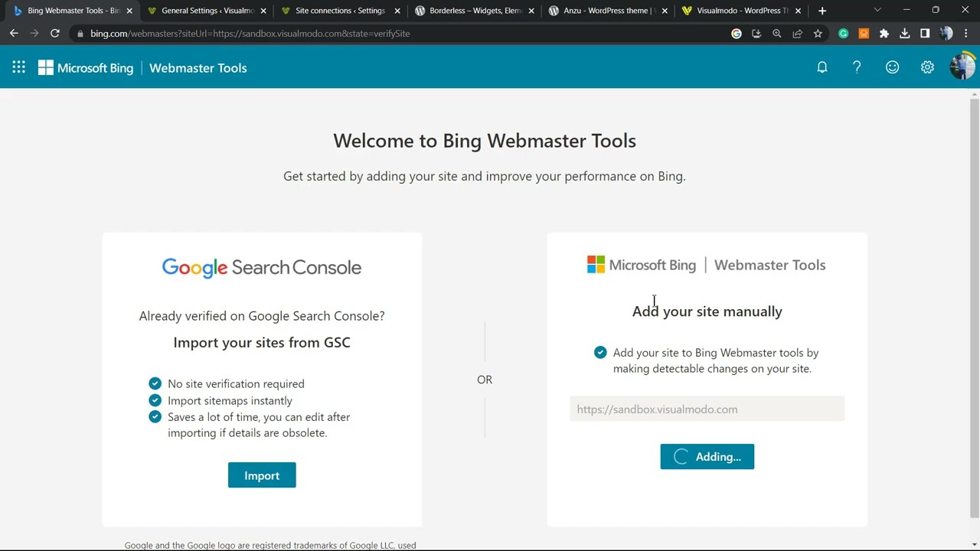Open the Grammarly extension icon
This screenshot has height=551, width=980.
(844, 34)
